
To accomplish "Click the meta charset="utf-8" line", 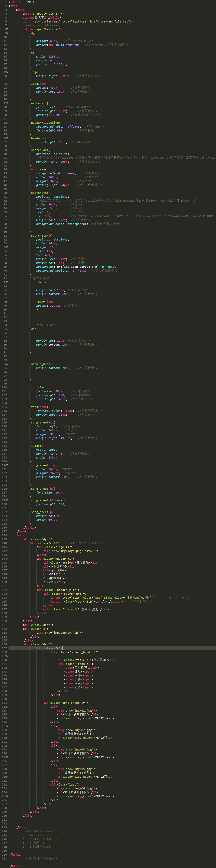I will coord(43,14).
